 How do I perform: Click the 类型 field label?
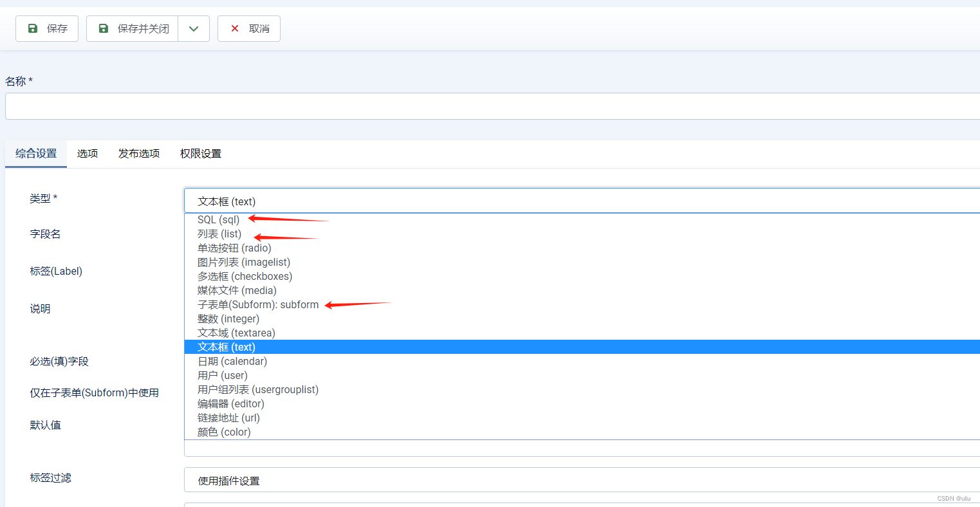click(x=43, y=199)
